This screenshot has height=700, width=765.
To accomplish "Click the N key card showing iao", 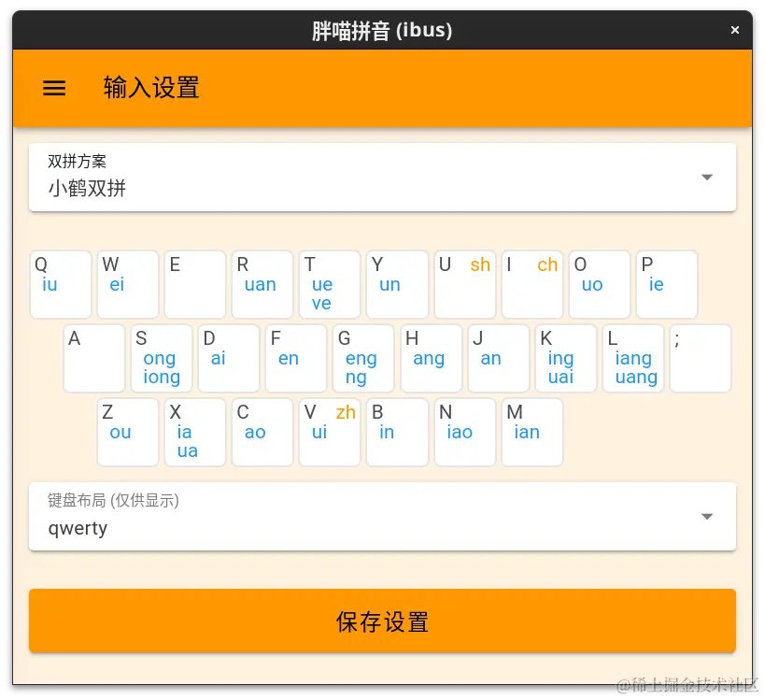I will (465, 432).
